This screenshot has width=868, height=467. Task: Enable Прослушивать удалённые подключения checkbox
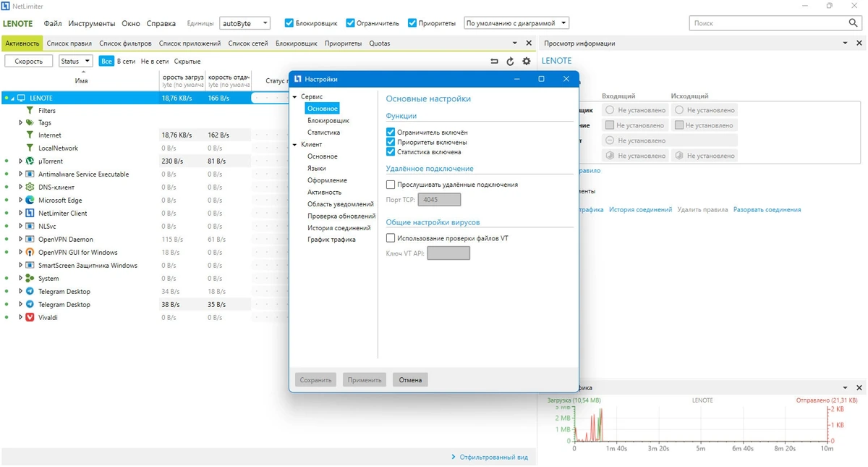click(391, 185)
